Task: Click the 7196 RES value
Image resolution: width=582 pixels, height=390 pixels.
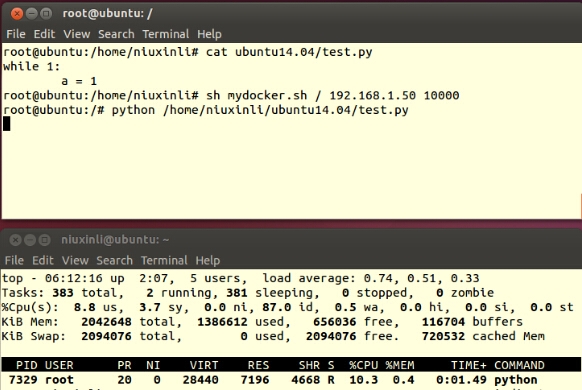Action: pos(255,380)
